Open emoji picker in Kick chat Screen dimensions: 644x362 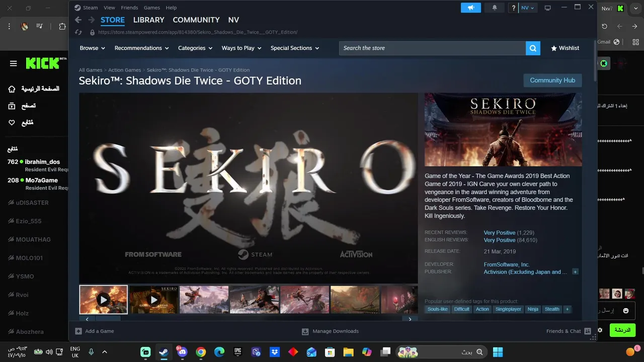tap(626, 311)
